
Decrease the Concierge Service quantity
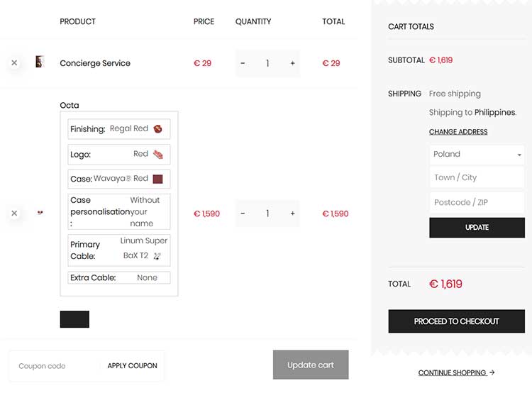243,63
